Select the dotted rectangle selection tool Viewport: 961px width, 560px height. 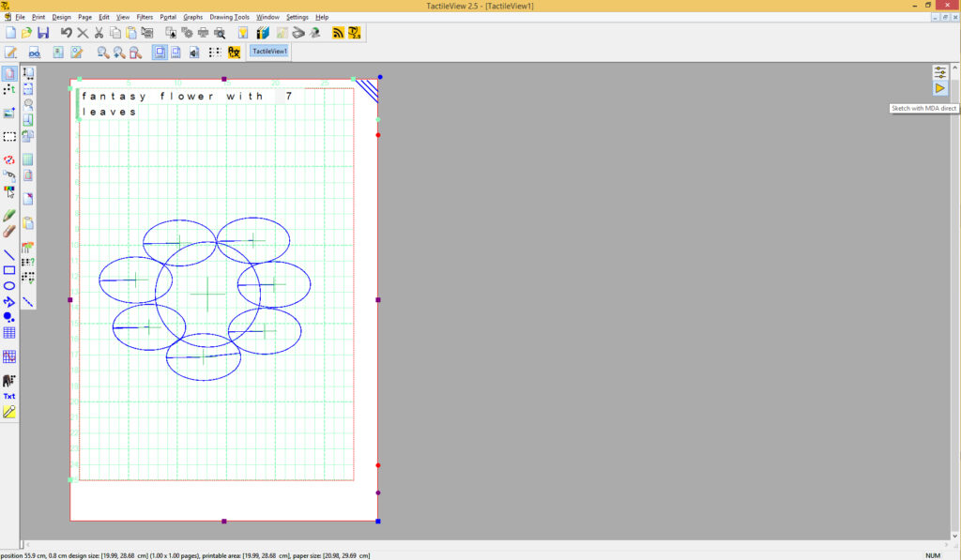pyautogui.click(x=9, y=137)
